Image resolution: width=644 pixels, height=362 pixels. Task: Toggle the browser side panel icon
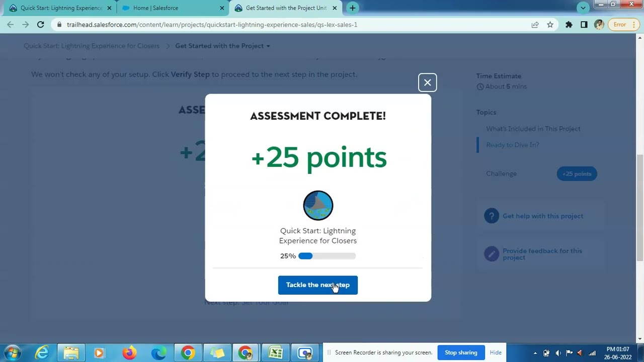pos(584,25)
